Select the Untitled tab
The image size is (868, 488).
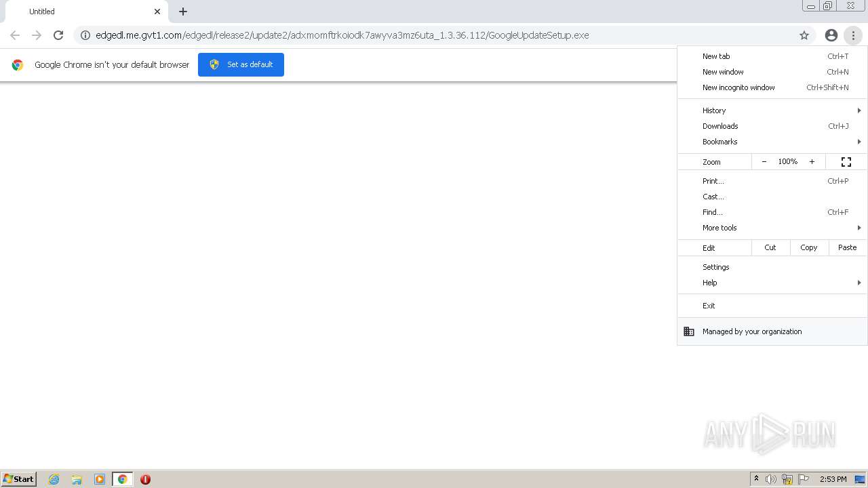point(85,12)
